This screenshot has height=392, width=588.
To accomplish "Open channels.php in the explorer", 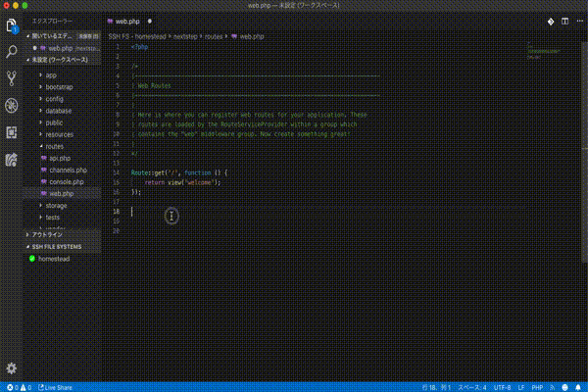I will point(68,170).
